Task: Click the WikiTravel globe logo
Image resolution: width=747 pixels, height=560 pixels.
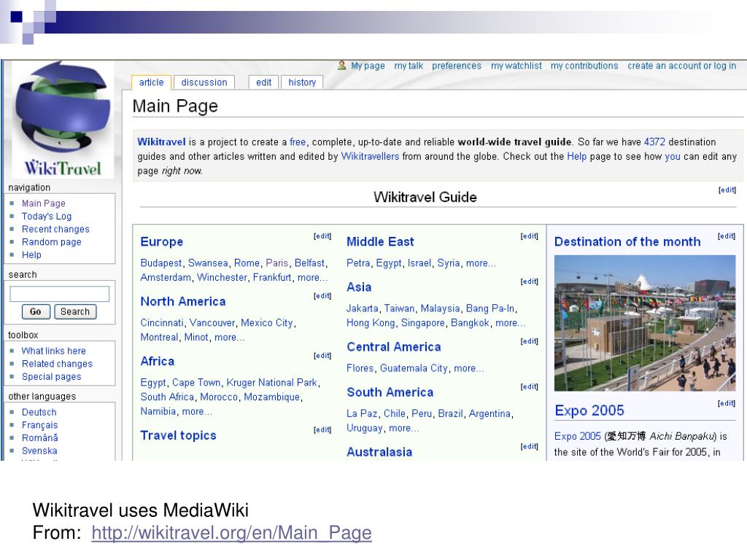Action: pos(62,120)
